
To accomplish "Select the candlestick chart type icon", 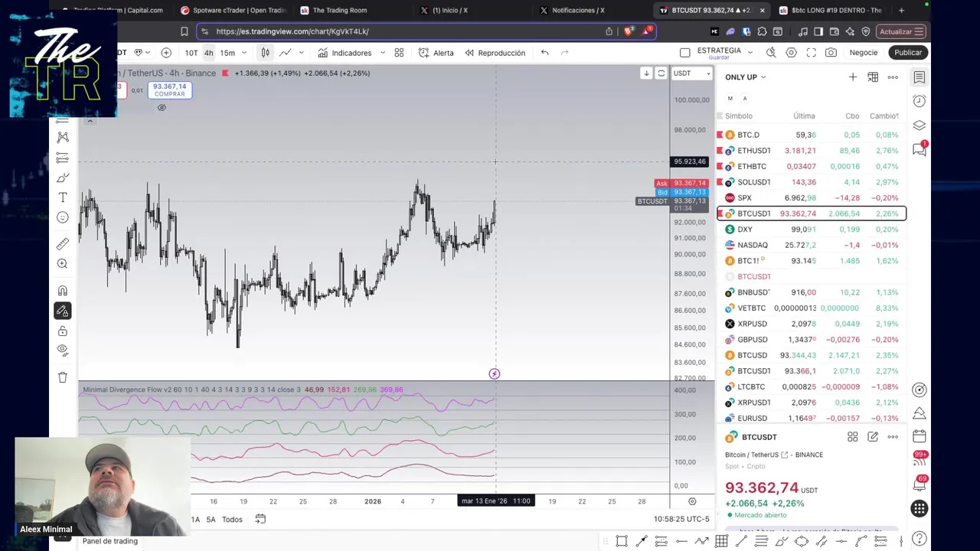I will 265,53.
